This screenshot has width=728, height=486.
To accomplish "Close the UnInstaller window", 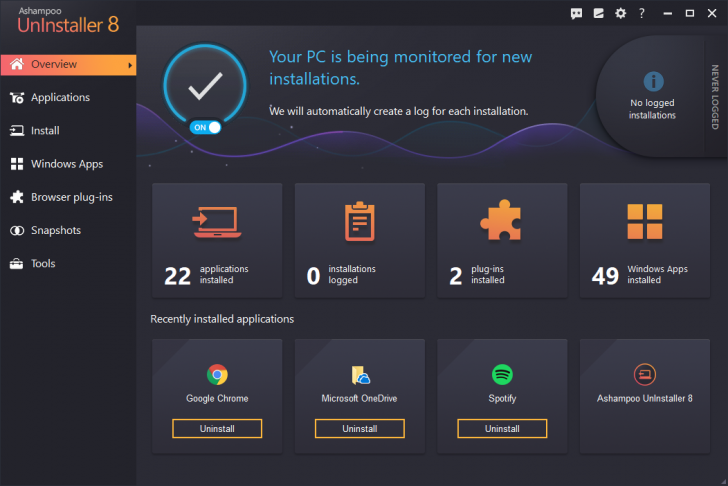I will [x=712, y=13].
